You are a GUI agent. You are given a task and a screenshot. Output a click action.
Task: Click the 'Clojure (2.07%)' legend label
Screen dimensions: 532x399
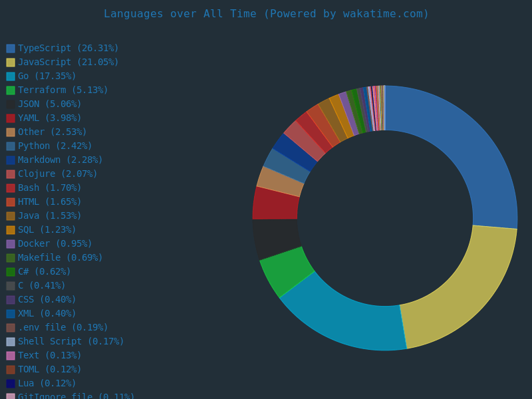pos(58,174)
